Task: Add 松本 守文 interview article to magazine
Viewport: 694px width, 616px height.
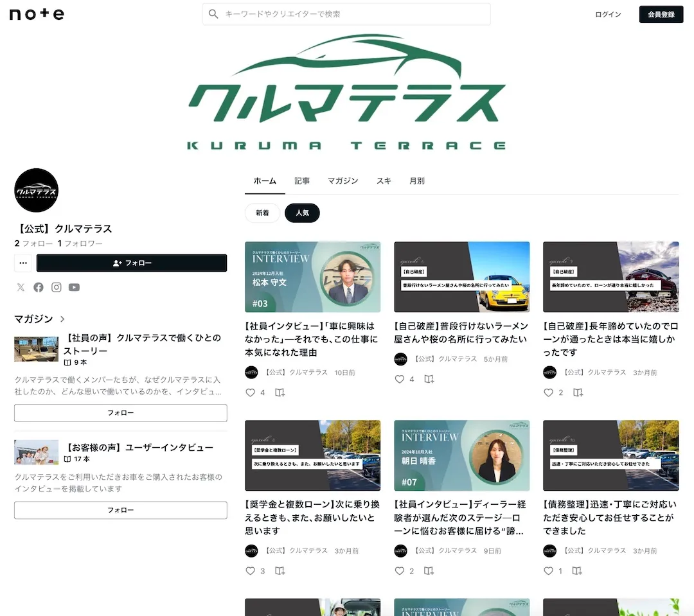Action: [x=280, y=392]
